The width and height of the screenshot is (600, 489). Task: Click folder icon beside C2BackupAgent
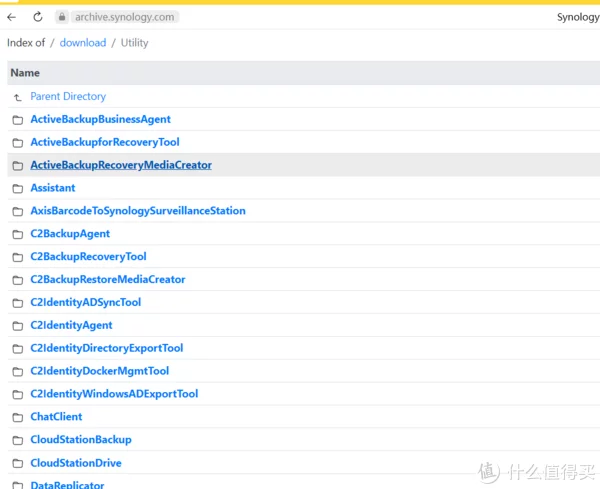[18, 235]
